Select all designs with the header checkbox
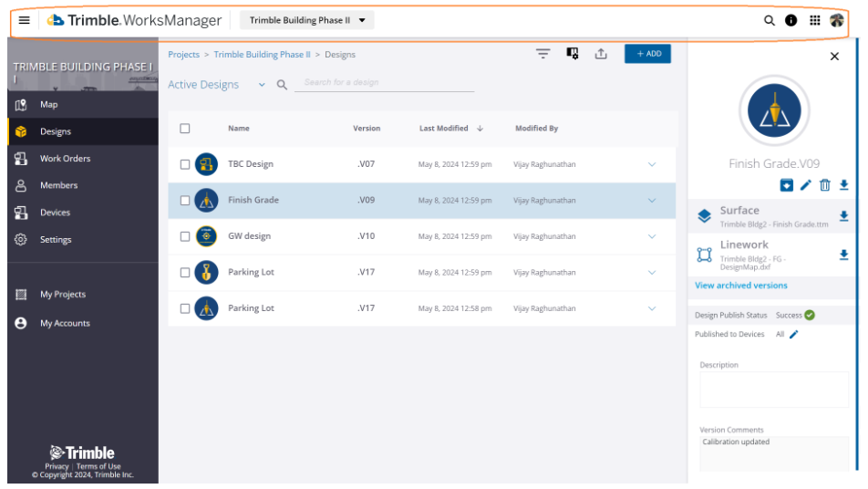 pos(185,129)
